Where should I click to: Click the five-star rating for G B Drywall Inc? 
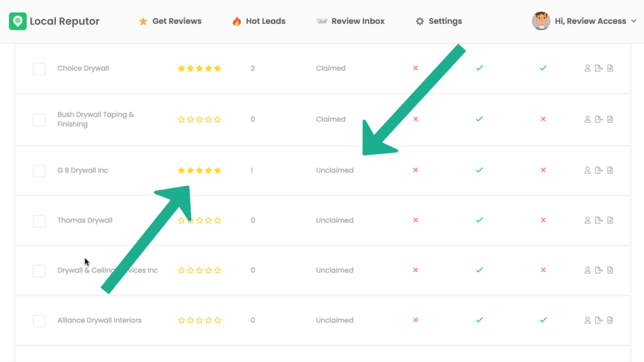(199, 170)
